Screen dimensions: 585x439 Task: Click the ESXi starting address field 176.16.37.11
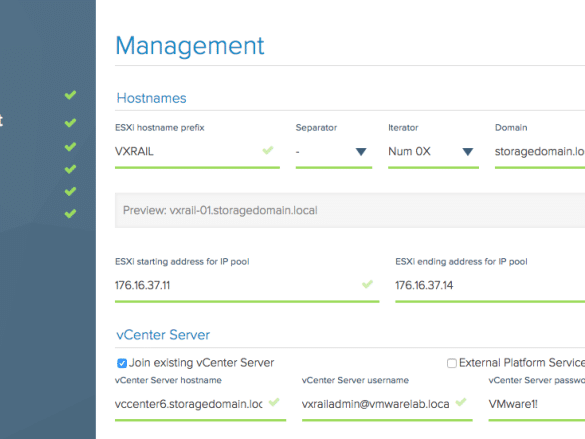point(247,286)
